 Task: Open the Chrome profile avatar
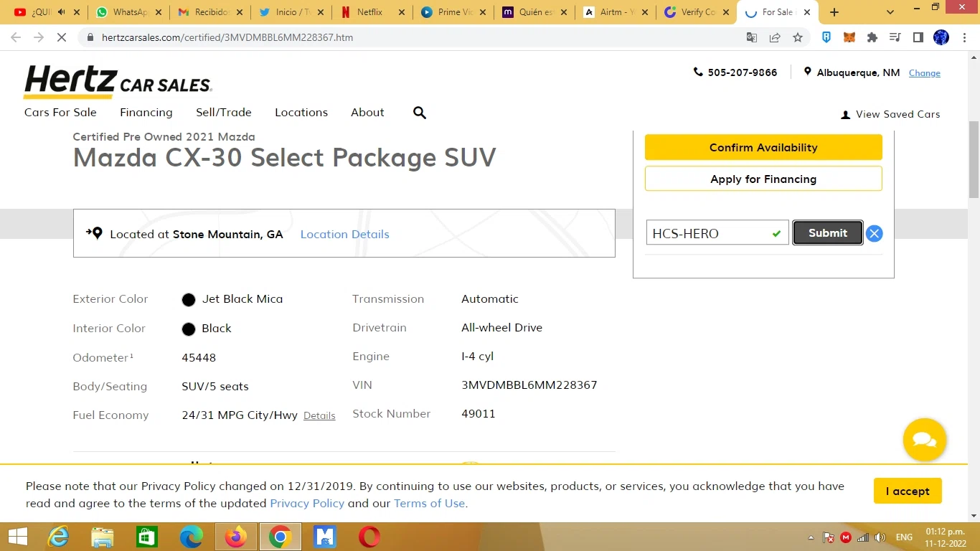click(941, 37)
